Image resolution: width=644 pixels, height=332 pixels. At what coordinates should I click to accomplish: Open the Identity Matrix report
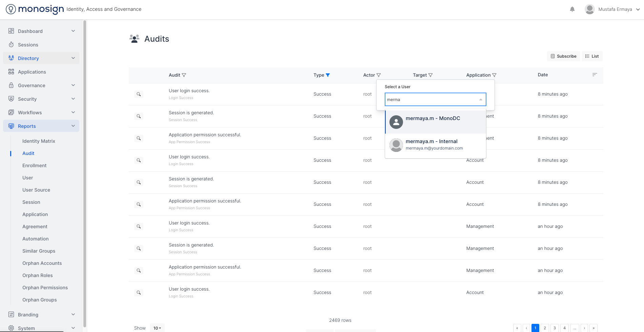(x=39, y=141)
